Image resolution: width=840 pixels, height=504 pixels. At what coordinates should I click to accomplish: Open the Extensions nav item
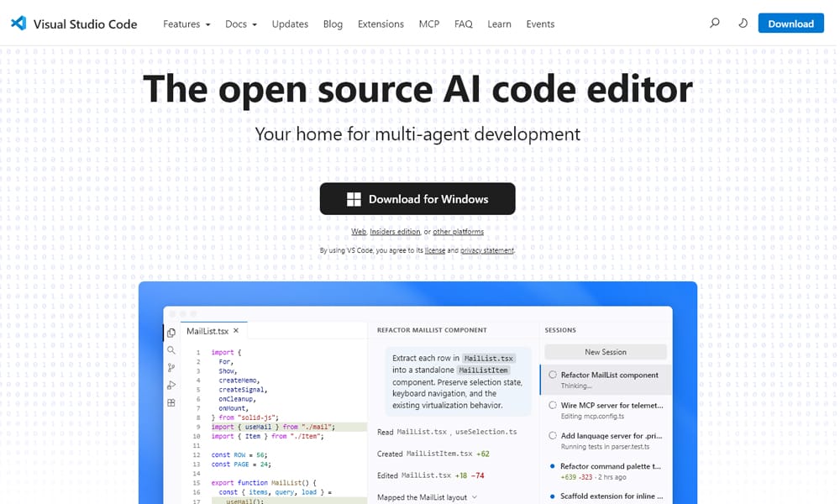coord(381,24)
